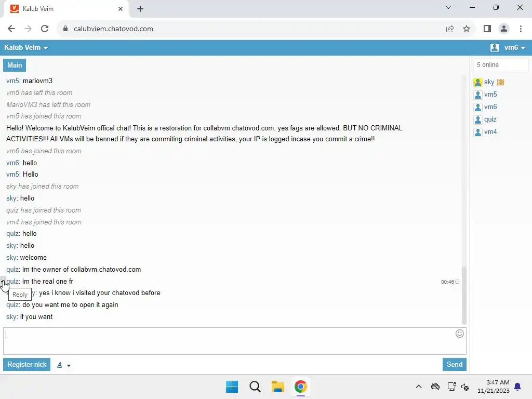Click sky nick on 'if you want' message
This screenshot has height=399, width=532.
tap(11, 317)
